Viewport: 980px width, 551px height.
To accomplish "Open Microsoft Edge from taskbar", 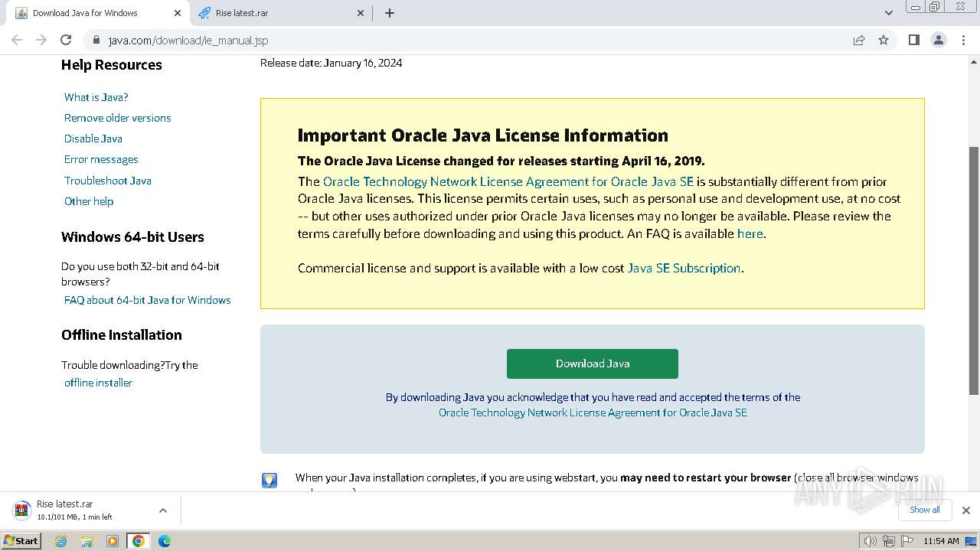I will (x=165, y=540).
